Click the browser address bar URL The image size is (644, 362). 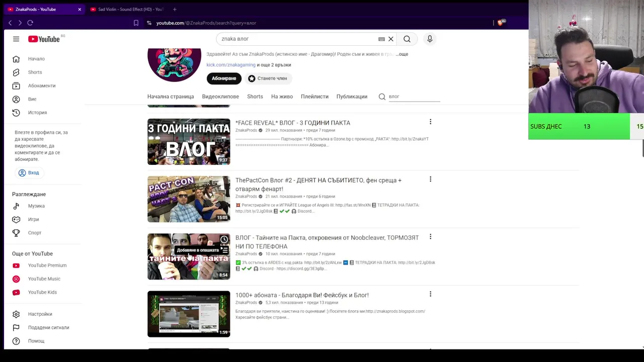pyautogui.click(x=206, y=23)
